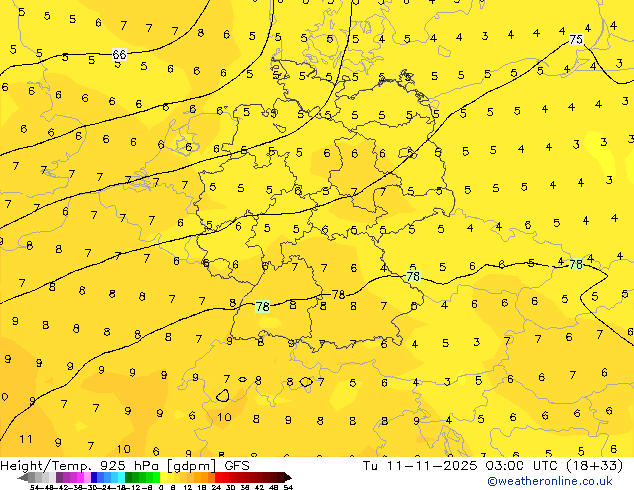Image resolution: width=634 pixels, height=490 pixels.
Task: Click the legend scale label -12
Action: click(135, 487)
